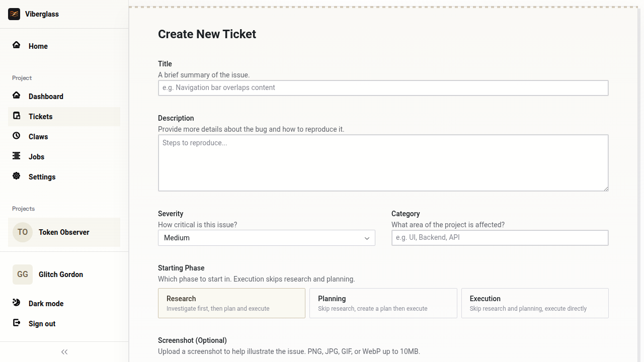Click the Viberglass logo icon
644x362 pixels.
pyautogui.click(x=14, y=14)
